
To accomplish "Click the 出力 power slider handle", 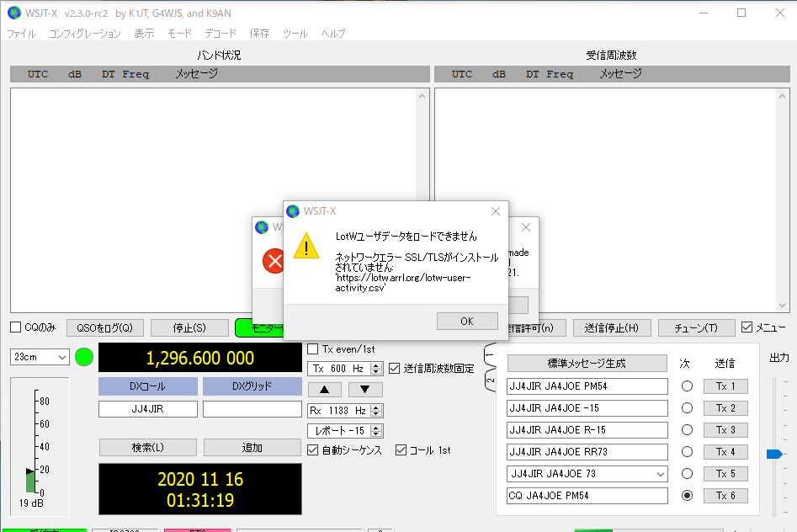I will pyautogui.click(x=774, y=454).
